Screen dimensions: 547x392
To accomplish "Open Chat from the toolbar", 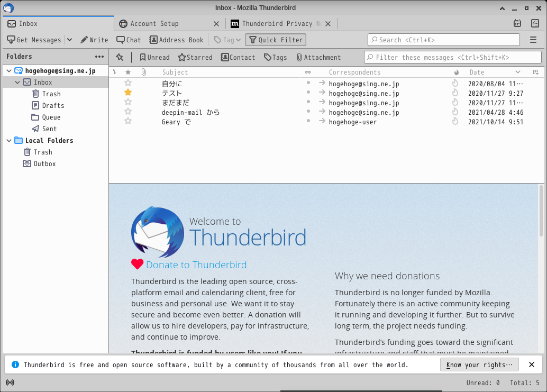I will point(129,40).
